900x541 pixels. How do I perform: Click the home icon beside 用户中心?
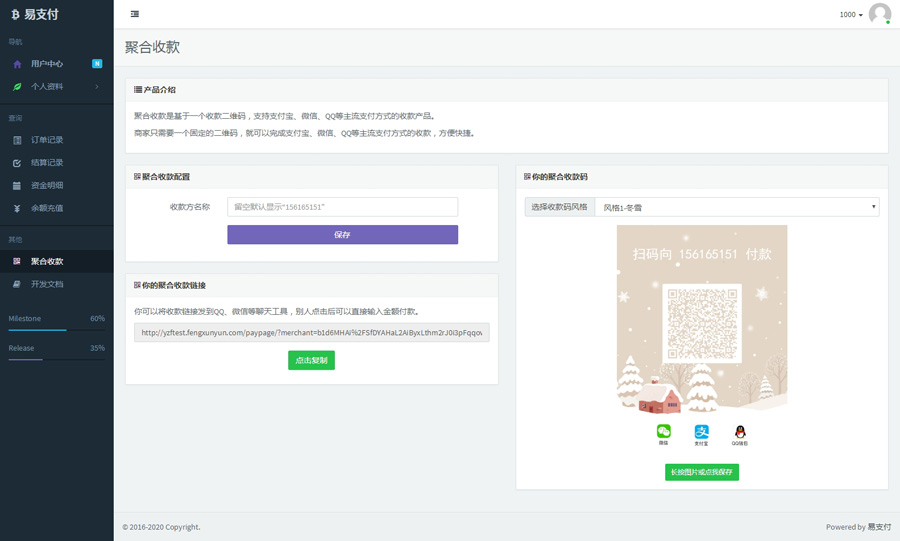(17, 64)
